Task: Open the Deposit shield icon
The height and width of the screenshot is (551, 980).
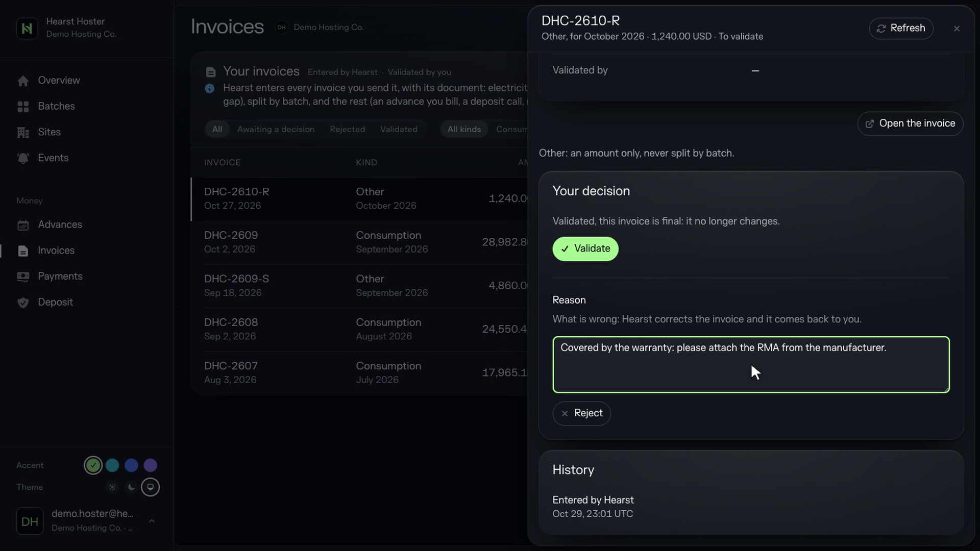Action: tap(23, 303)
